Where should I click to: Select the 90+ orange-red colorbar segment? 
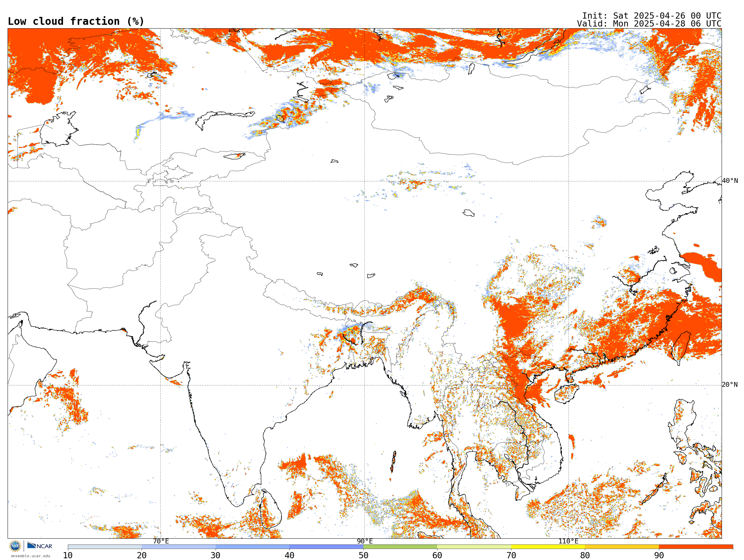(x=696, y=547)
